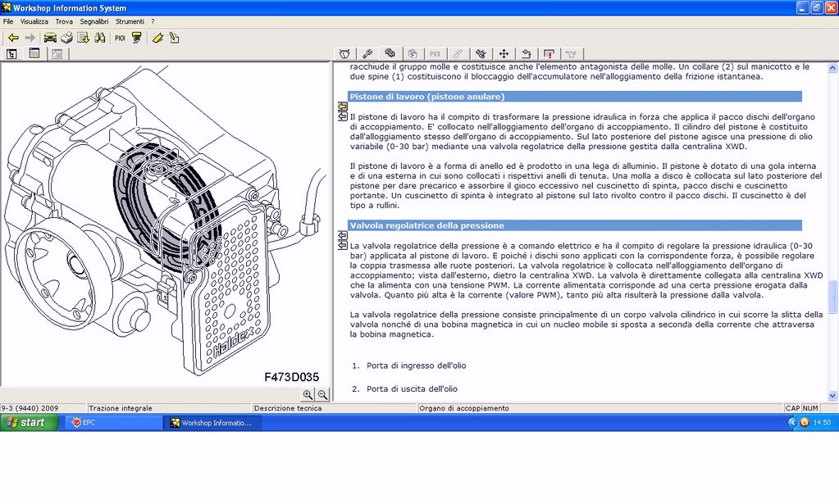Toggle the window layout view button
The image size is (839, 504).
pos(34,53)
